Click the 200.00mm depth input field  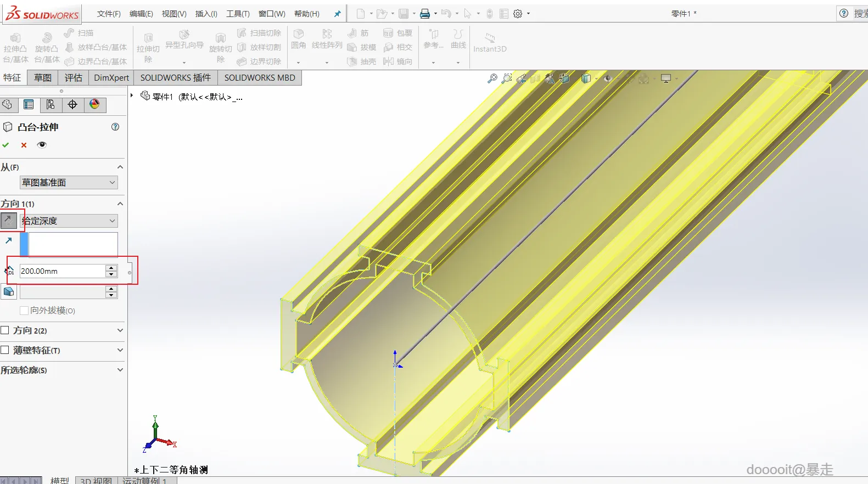pos(63,271)
